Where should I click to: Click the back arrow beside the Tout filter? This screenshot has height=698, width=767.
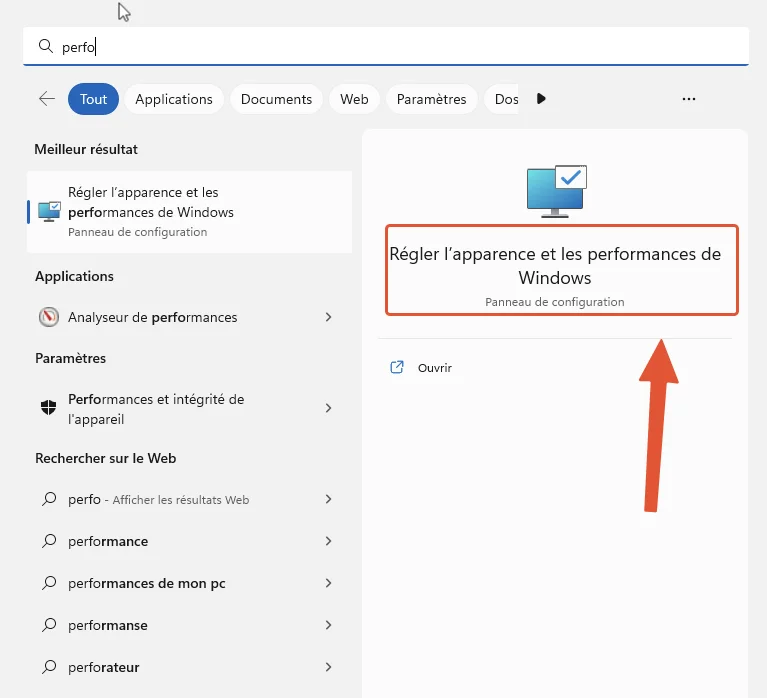point(47,99)
